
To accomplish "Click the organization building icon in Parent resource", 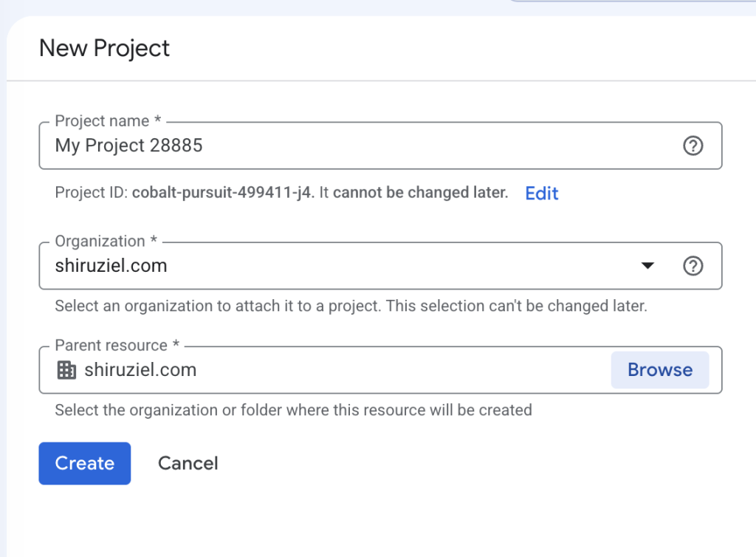I will click(x=66, y=370).
